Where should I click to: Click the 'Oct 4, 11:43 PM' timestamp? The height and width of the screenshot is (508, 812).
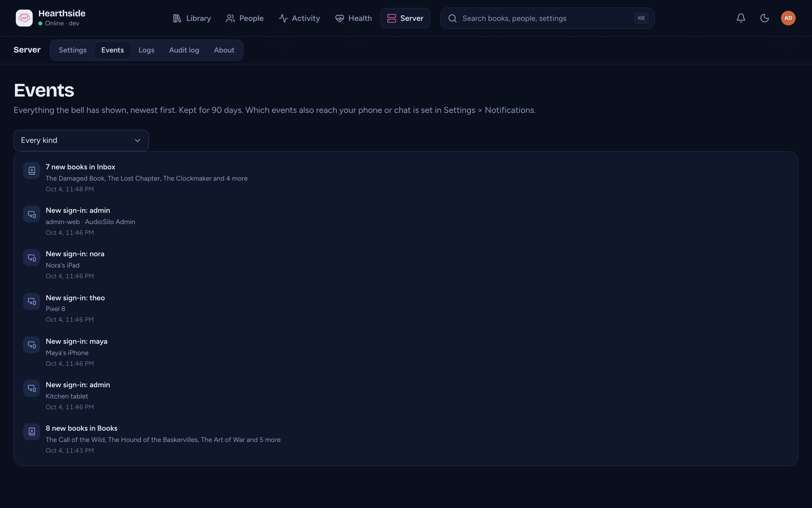pos(69,450)
